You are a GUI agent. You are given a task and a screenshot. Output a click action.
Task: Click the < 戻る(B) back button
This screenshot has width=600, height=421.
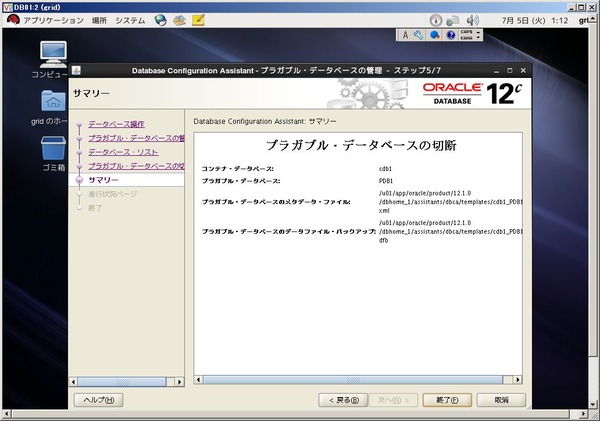[x=343, y=400]
